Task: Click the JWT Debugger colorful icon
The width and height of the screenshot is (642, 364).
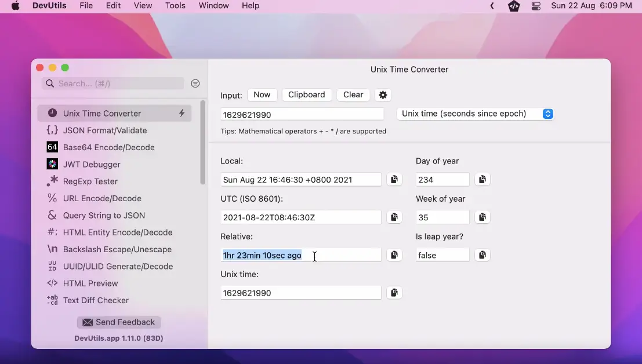Action: pyautogui.click(x=52, y=164)
